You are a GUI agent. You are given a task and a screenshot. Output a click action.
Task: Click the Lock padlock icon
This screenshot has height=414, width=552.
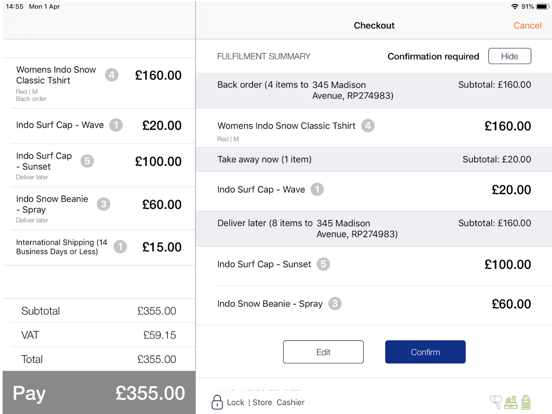(217, 402)
